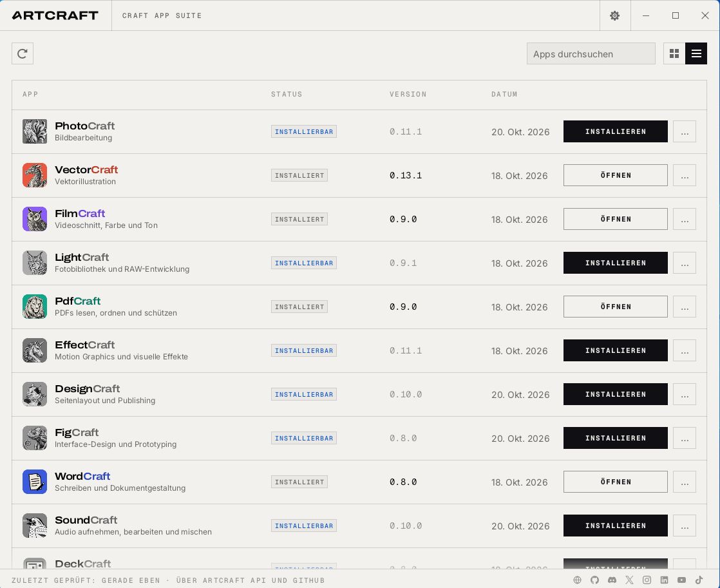The width and height of the screenshot is (720, 588).
Task: Click the SoundCraft date 20. Okt. 2026
Action: tap(520, 526)
